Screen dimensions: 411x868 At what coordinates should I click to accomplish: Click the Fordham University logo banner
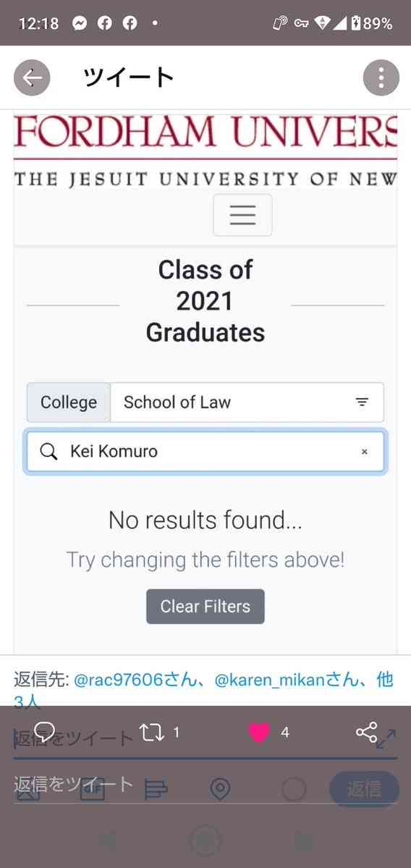[x=205, y=151]
